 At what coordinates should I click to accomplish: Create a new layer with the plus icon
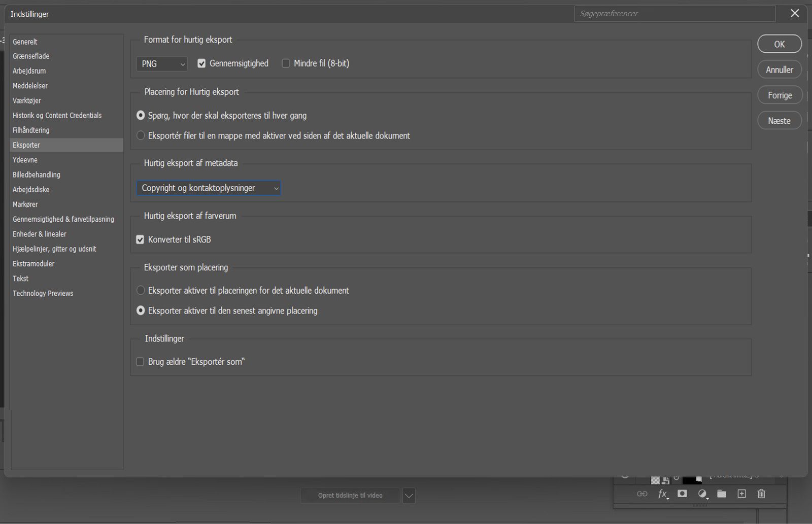(x=741, y=494)
